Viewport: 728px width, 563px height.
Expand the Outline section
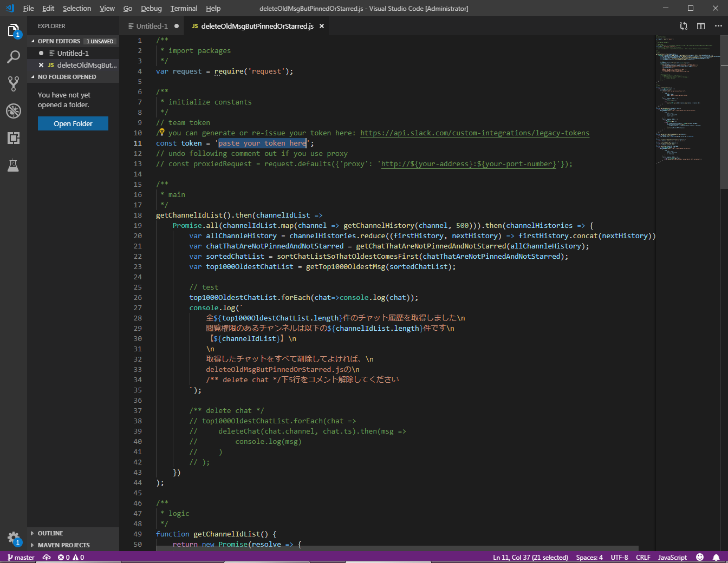[50, 533]
